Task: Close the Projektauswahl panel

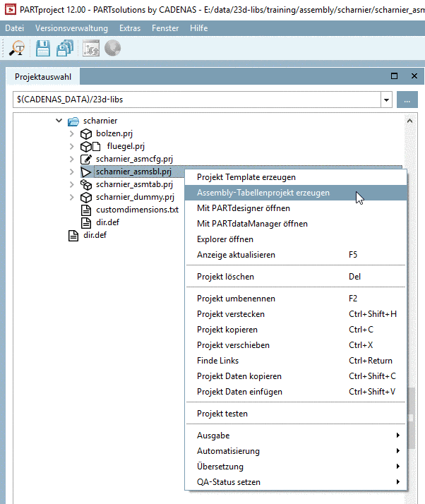Action: [x=414, y=76]
